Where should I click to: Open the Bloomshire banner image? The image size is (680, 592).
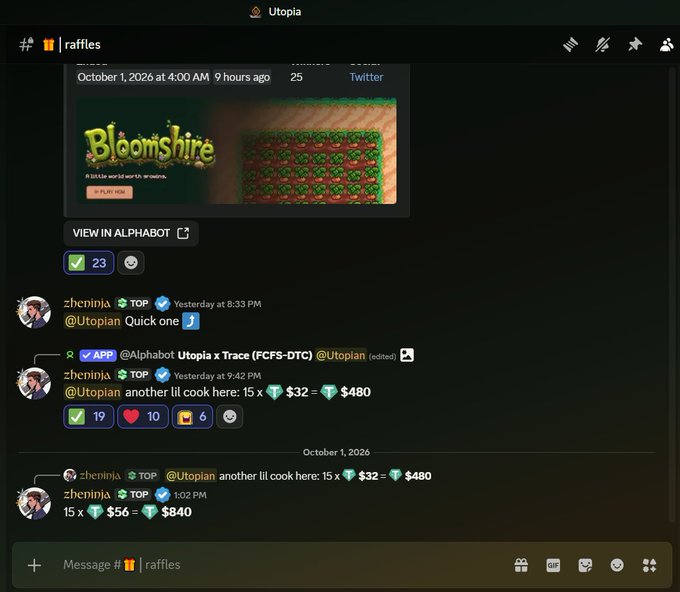click(236, 150)
